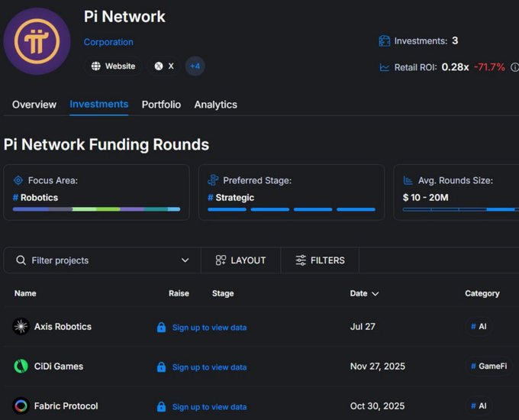Click the CiDi Games logo icon
Image resolution: width=519 pixels, height=420 pixels.
(x=21, y=367)
